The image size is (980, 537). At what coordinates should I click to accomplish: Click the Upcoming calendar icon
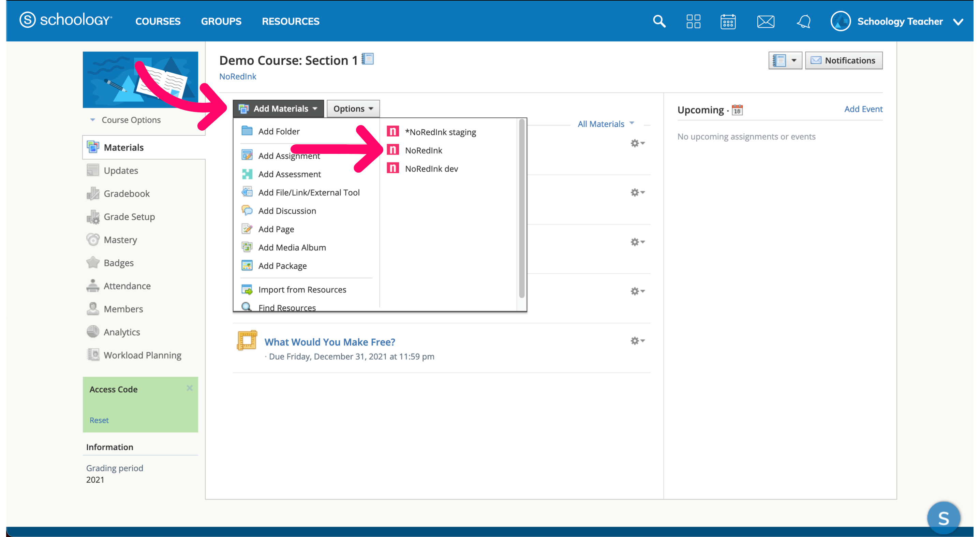point(737,110)
